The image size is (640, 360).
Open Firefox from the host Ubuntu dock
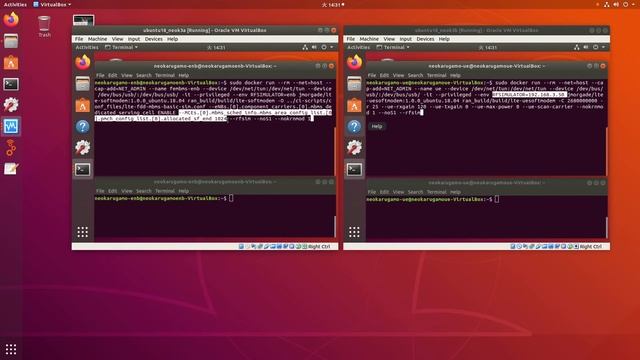11,20
